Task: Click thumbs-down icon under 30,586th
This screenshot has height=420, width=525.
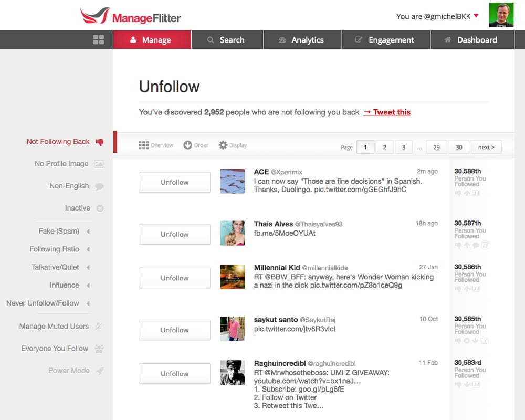Action: click(x=458, y=289)
